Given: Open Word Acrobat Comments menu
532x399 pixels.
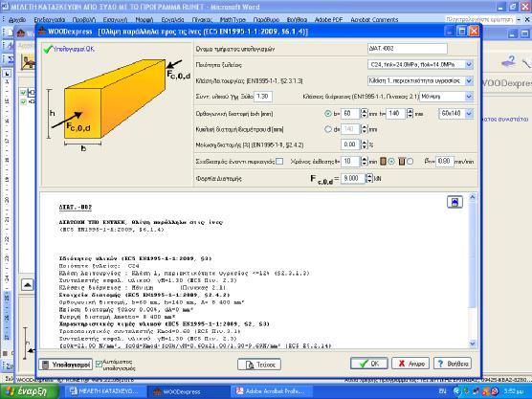Looking at the screenshot, I should [374, 20].
